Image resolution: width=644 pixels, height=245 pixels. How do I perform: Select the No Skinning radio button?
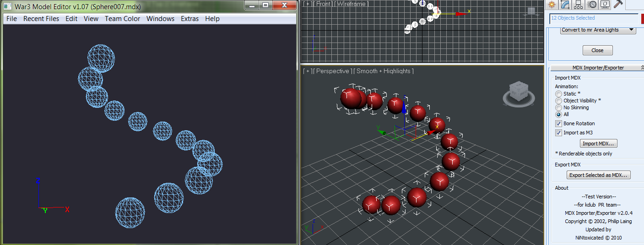558,107
